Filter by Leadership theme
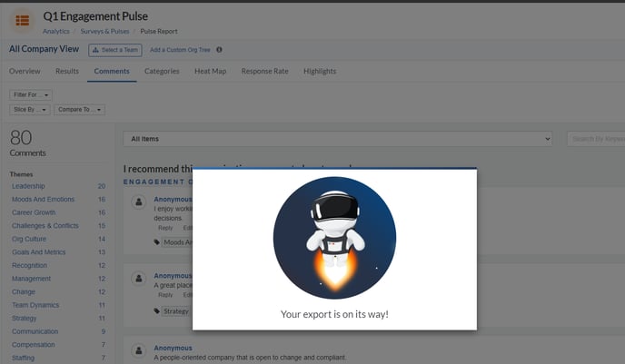 click(x=28, y=186)
